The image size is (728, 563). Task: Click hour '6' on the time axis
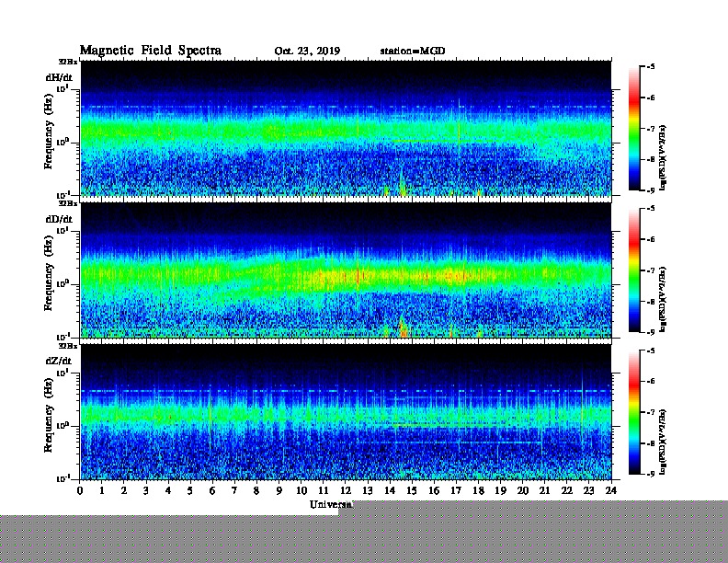pyautogui.click(x=212, y=490)
